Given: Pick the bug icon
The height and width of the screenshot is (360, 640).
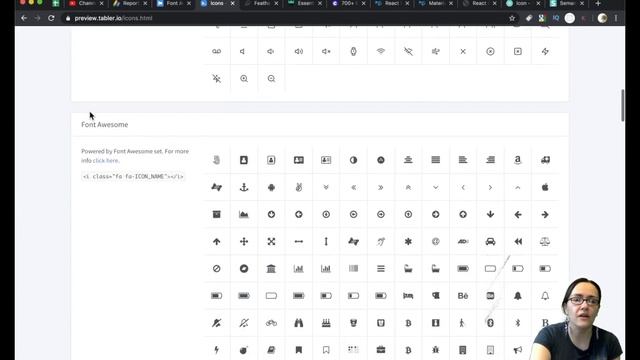Looking at the screenshot, I should [436, 350].
